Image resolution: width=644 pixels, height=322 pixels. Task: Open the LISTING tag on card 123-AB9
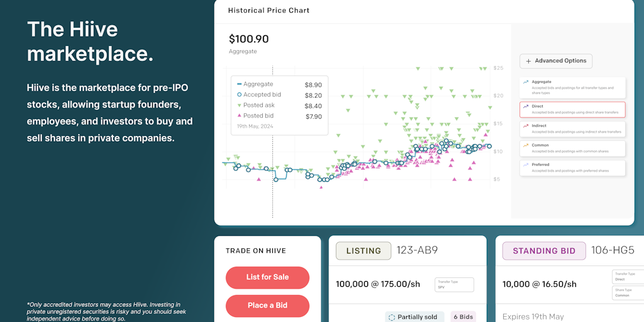(x=364, y=250)
